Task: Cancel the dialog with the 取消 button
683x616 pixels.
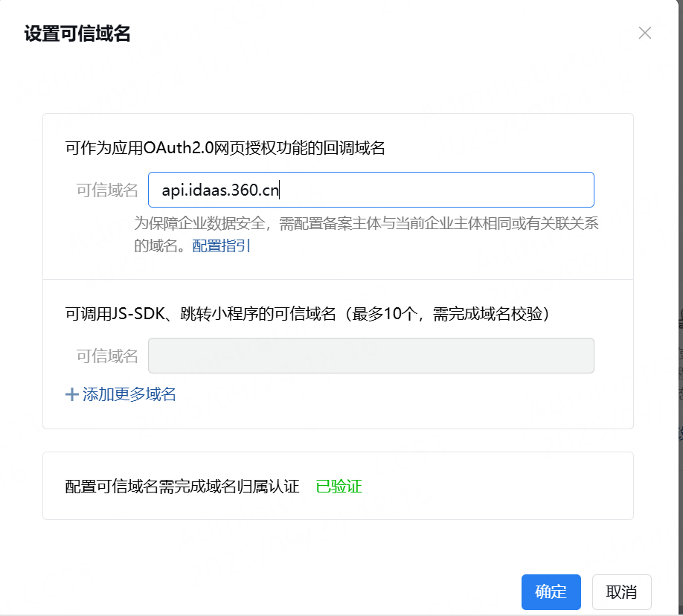Action: 621,592
